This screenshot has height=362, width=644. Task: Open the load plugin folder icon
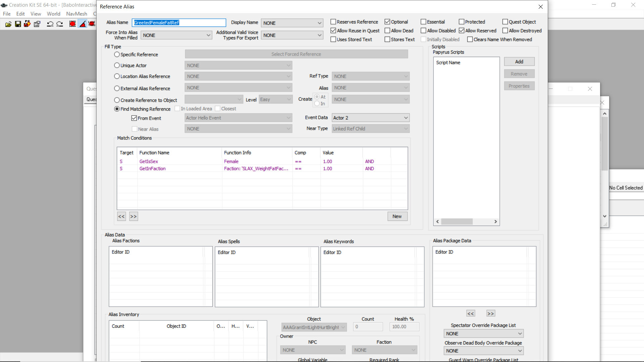(x=8, y=24)
